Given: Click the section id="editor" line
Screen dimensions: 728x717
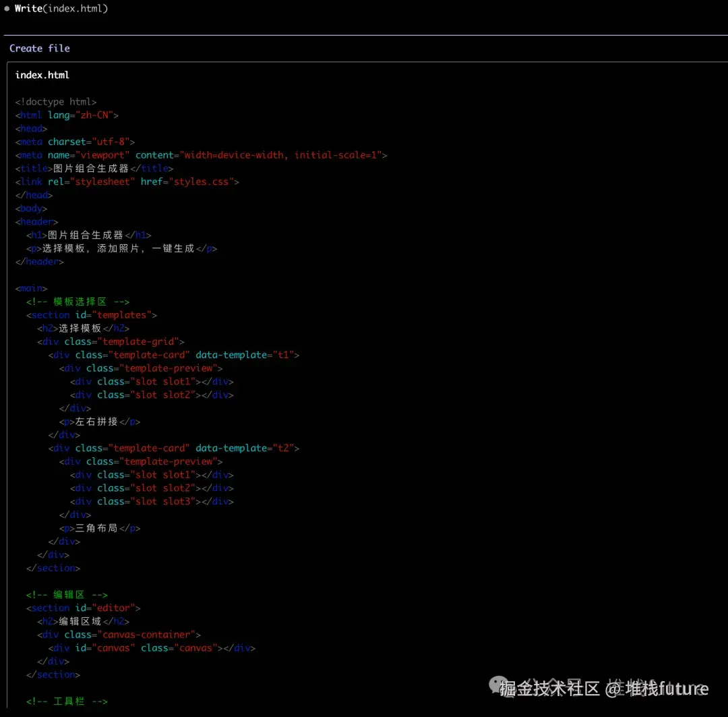Looking at the screenshot, I should [83, 608].
